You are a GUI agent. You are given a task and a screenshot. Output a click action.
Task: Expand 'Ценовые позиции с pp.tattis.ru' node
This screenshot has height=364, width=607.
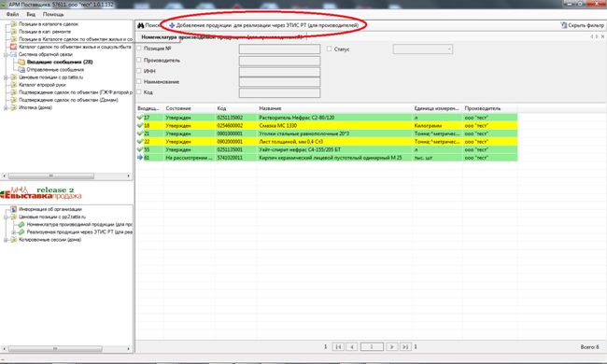[x=6, y=77]
